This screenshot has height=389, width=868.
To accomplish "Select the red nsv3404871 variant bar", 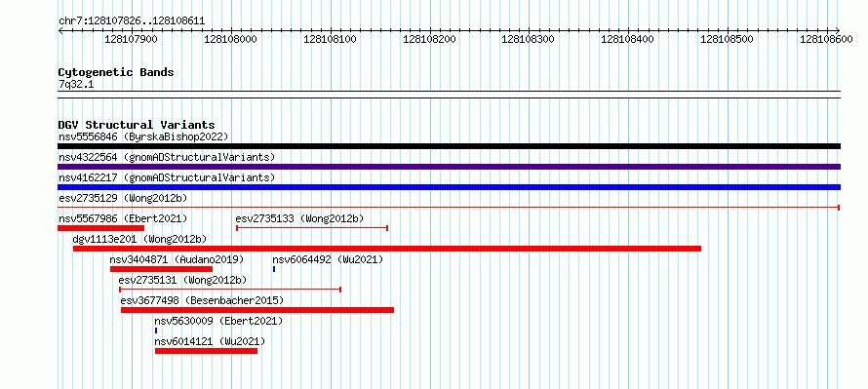I will point(161,269).
